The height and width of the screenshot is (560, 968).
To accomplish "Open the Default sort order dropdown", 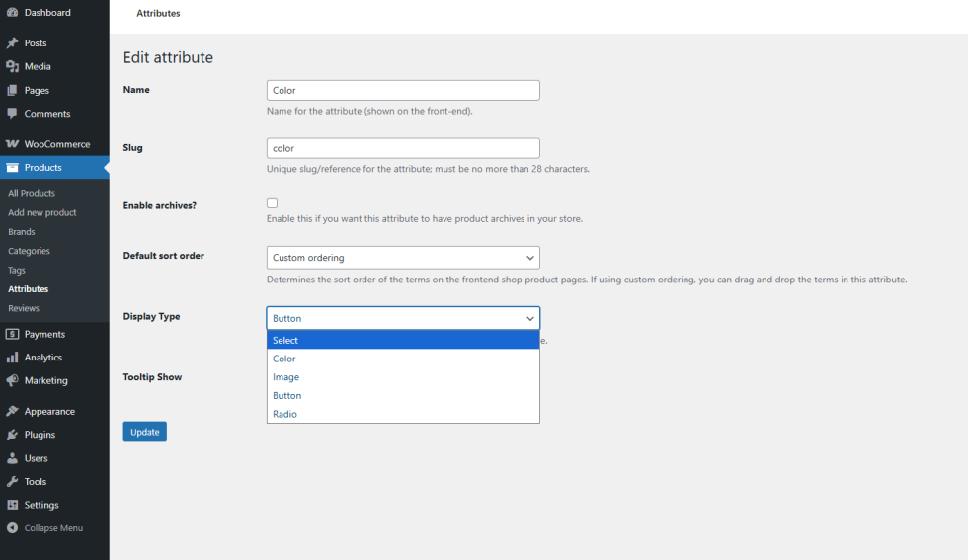I will [403, 258].
